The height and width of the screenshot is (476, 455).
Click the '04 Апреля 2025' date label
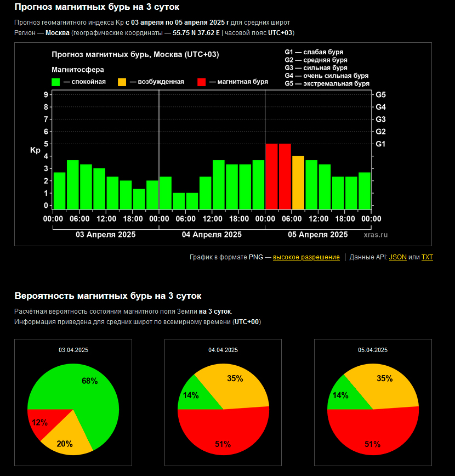pos(212,234)
